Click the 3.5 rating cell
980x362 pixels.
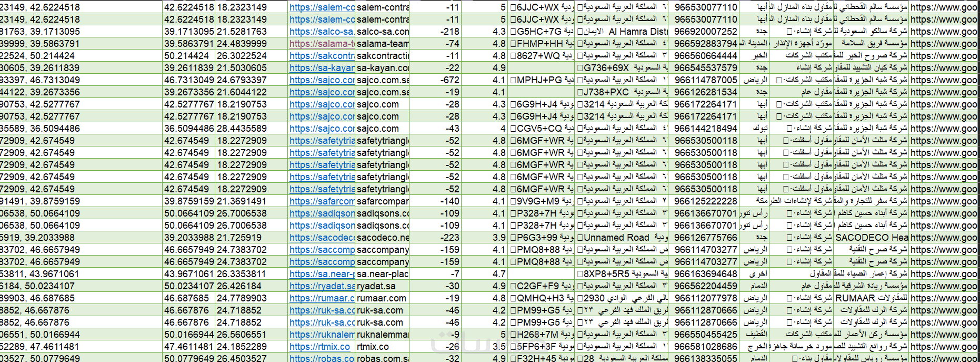[484, 347]
